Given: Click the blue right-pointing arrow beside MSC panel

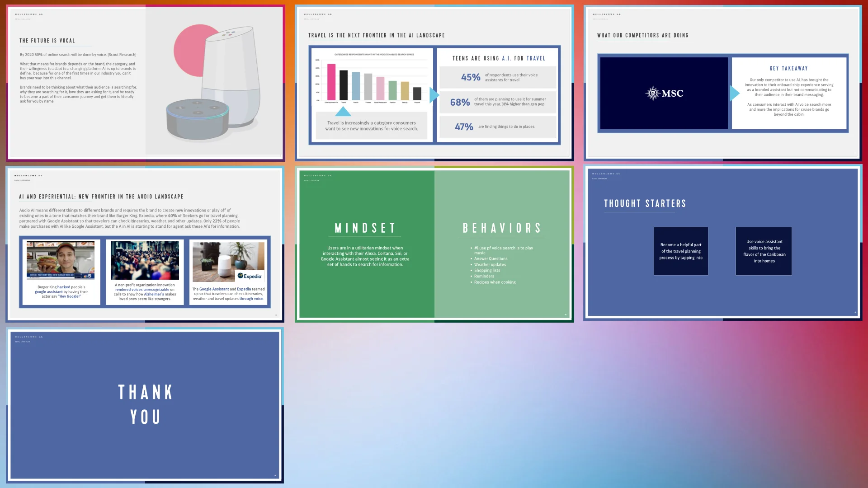Looking at the screenshot, I should pyautogui.click(x=735, y=93).
